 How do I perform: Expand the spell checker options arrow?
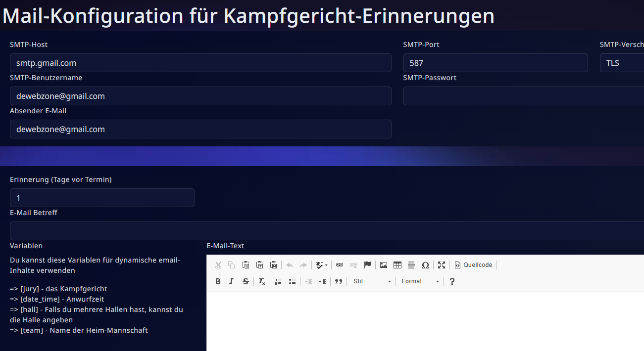[x=327, y=265]
